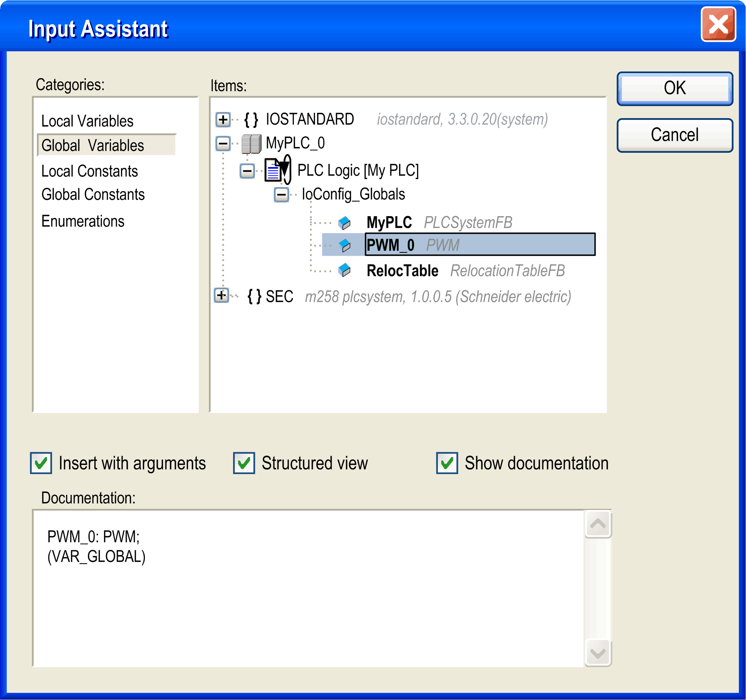Click the PLCSystemFB type text
Viewport: 746px width, 700px height.
tap(468, 223)
